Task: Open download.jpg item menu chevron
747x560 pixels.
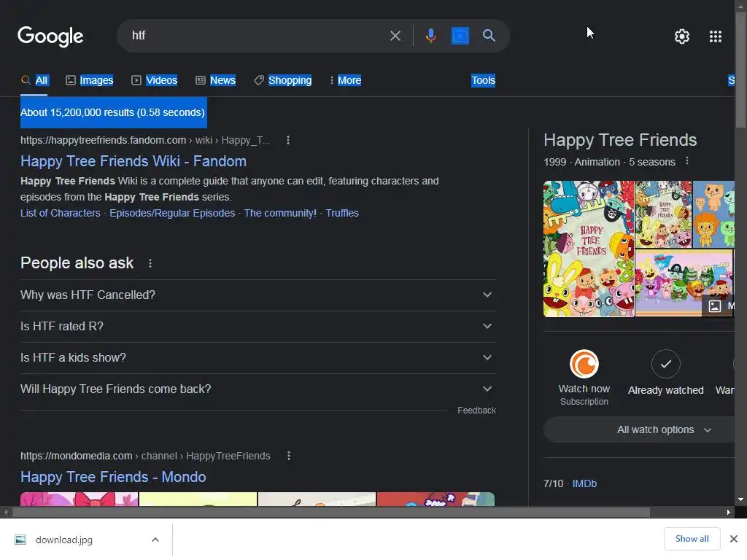Action: [155, 540]
